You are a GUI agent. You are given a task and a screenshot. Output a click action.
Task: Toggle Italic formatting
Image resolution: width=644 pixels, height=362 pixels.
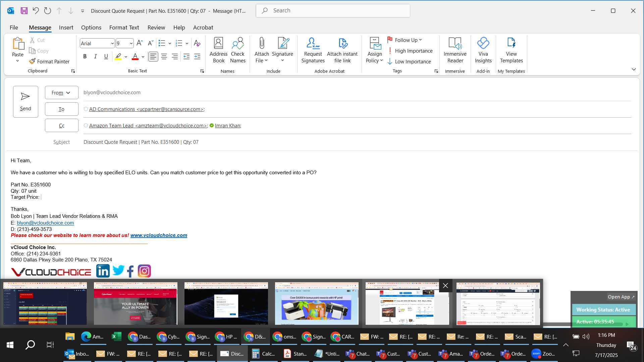95,57
